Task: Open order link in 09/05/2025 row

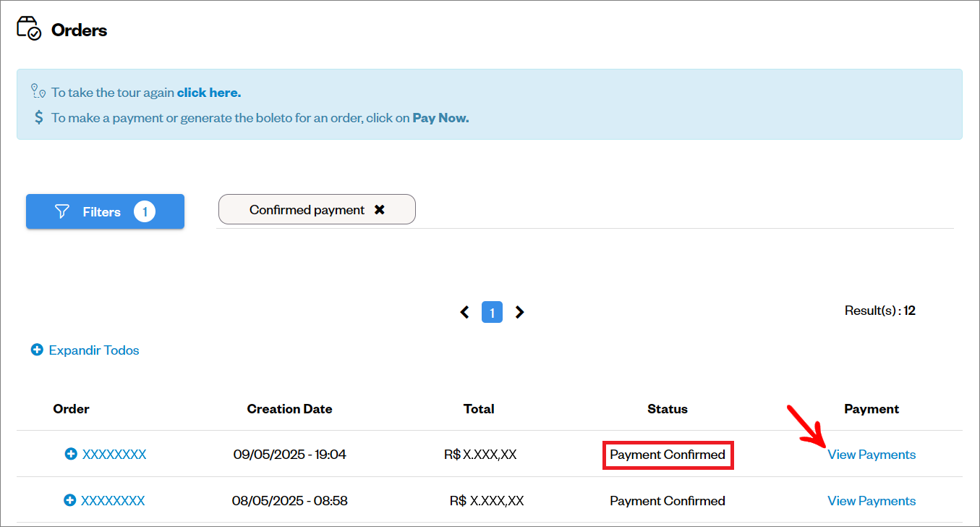Action: point(114,455)
